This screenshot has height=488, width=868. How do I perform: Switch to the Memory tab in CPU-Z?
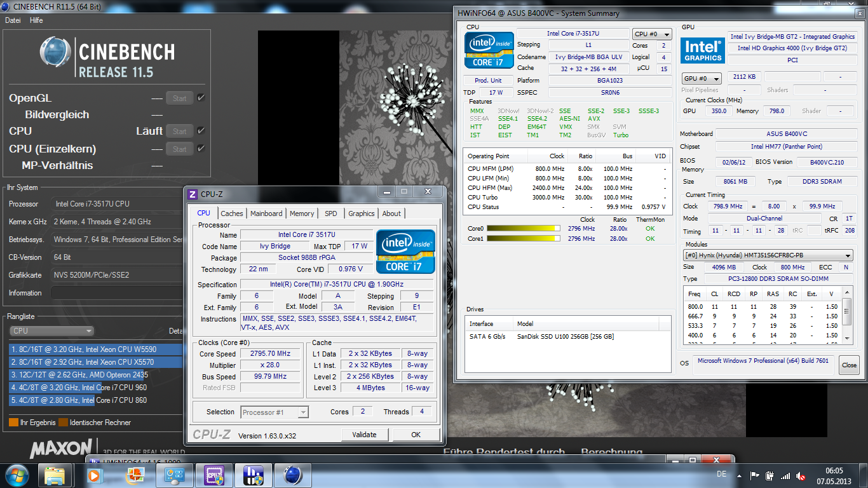[x=302, y=213]
